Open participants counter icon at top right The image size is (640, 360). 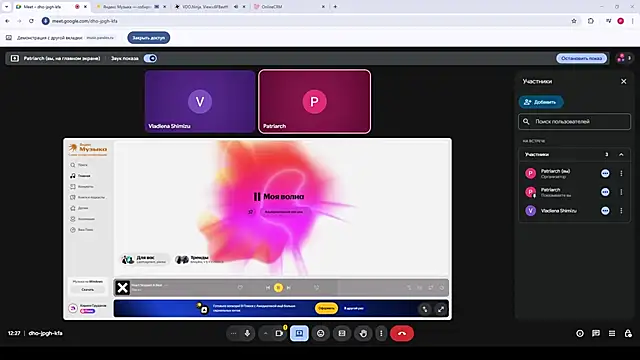tap(624, 58)
